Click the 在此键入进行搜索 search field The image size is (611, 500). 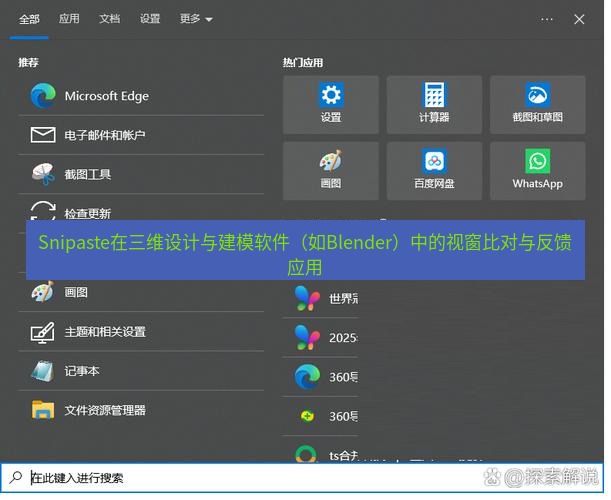coord(302,477)
